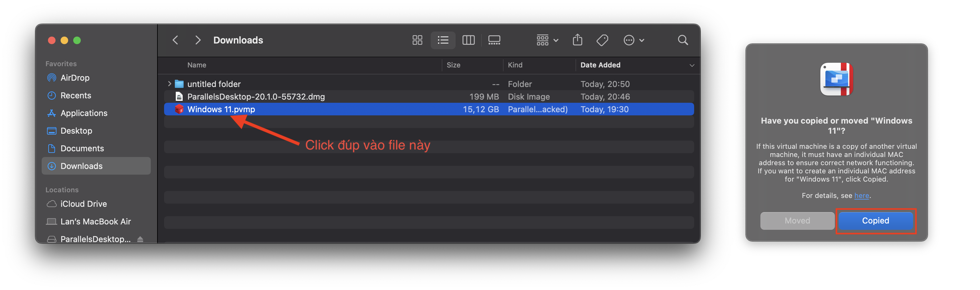Select the Windows 11.pvmp file
The width and height of the screenshot is (980, 290).
click(x=222, y=109)
